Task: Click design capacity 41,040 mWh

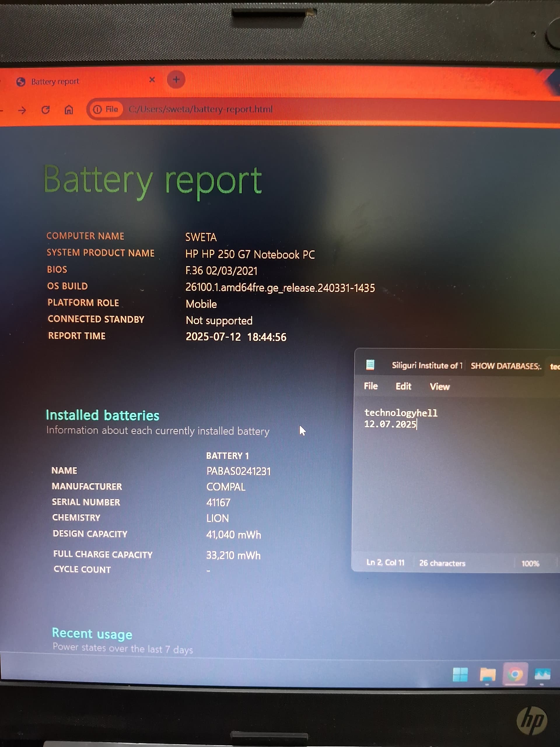Action: click(x=234, y=535)
